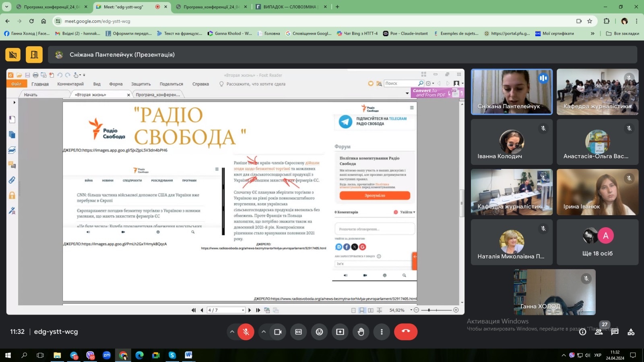Unmute the microphone in Meet
Viewport: 644px width, 362px height.
coord(246,332)
